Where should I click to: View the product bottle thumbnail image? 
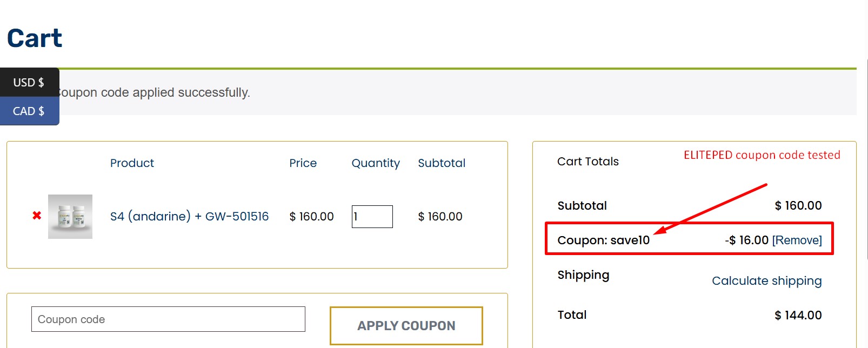(x=70, y=216)
